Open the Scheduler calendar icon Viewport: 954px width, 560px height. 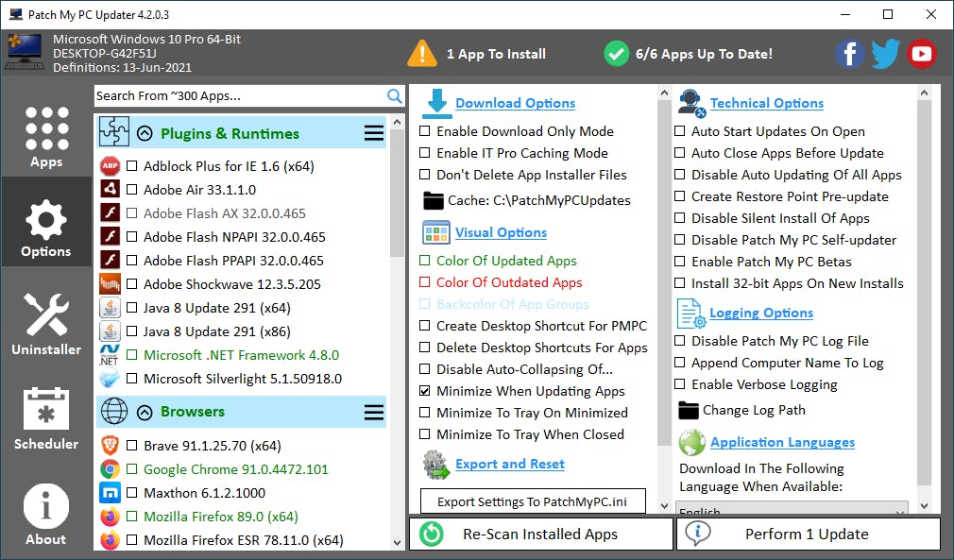pyautogui.click(x=46, y=411)
